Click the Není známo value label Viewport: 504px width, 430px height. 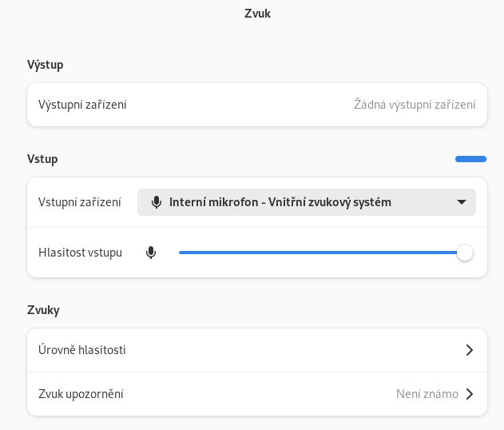click(x=427, y=394)
